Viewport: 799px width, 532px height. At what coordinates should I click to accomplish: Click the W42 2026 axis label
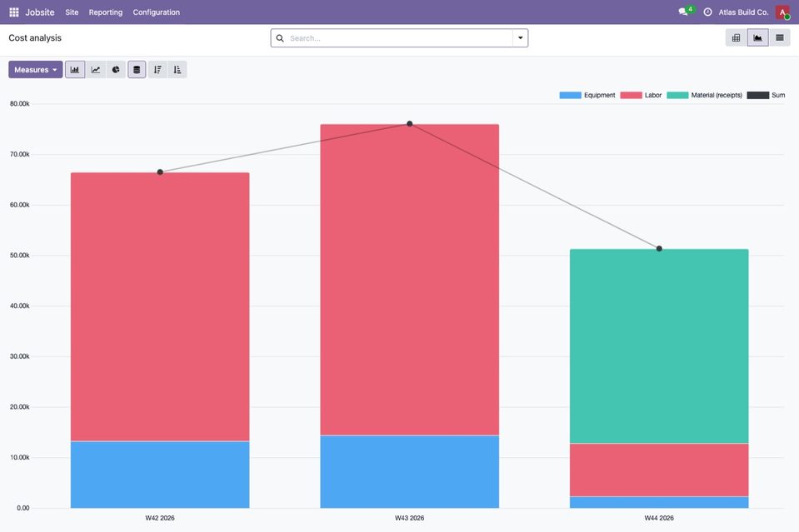tap(160, 518)
